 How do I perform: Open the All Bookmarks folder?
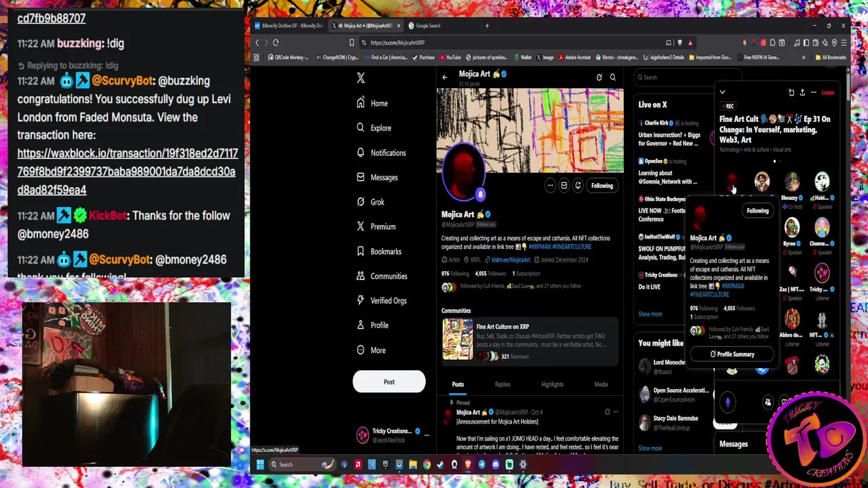click(829, 58)
